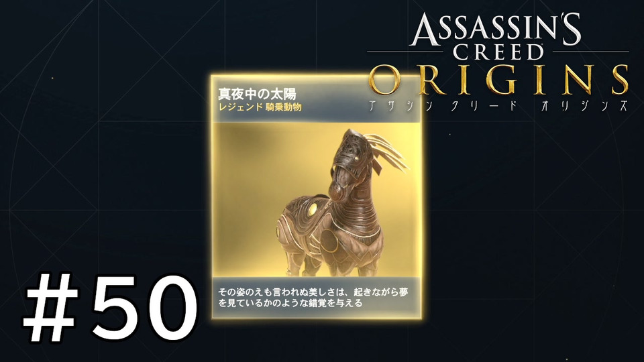Screen dimensions: 644x362
Task: Click the ASSASSIN'S logo word
Action: click(495, 28)
